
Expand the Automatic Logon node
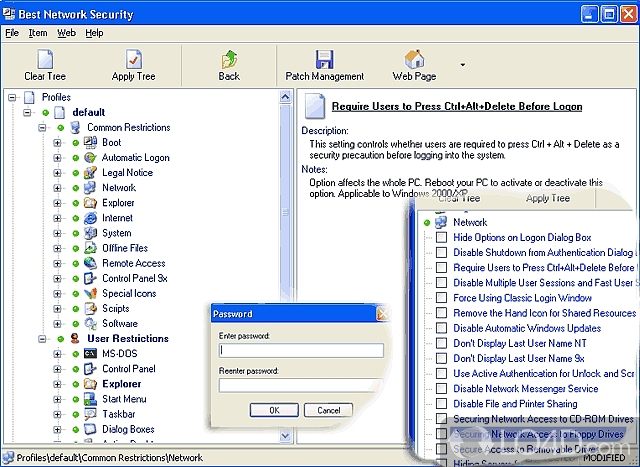[x=57, y=158]
